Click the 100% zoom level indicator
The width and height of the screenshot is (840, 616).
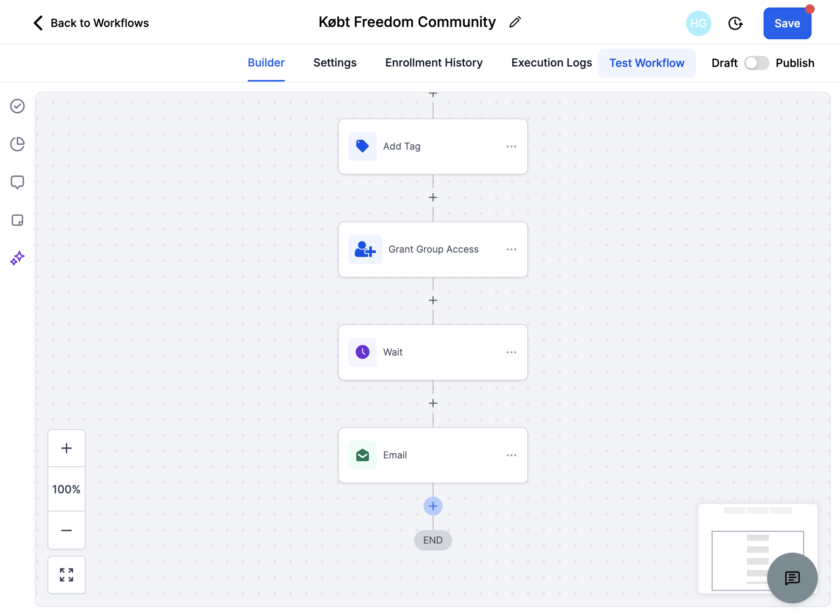point(67,489)
